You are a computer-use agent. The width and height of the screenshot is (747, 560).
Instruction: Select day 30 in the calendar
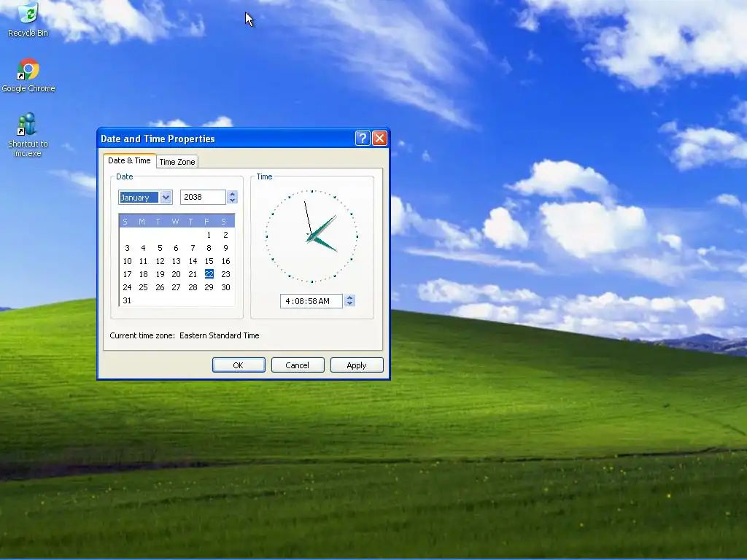point(226,287)
